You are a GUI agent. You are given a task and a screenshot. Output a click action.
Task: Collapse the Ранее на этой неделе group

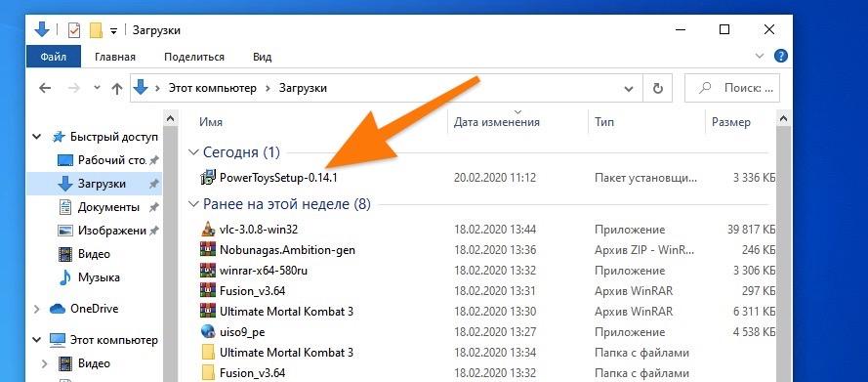point(193,204)
